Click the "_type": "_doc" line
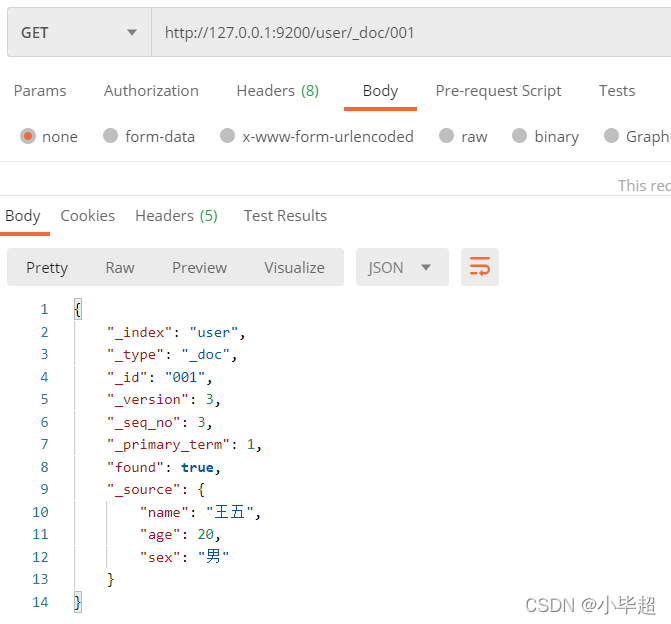The width and height of the screenshot is (671, 624). pos(172,355)
